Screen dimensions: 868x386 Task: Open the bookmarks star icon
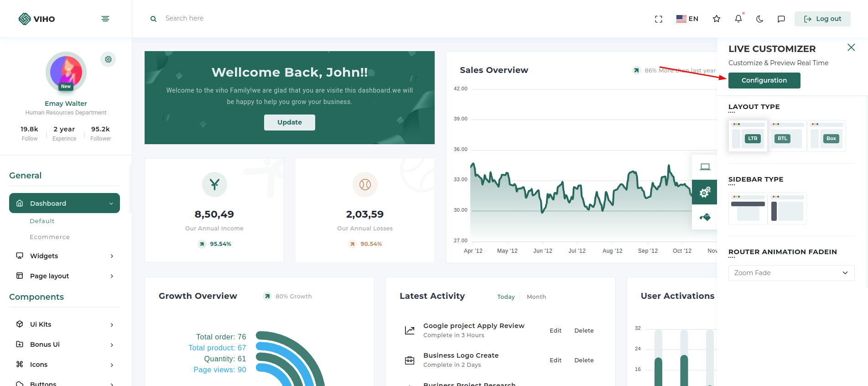(716, 19)
